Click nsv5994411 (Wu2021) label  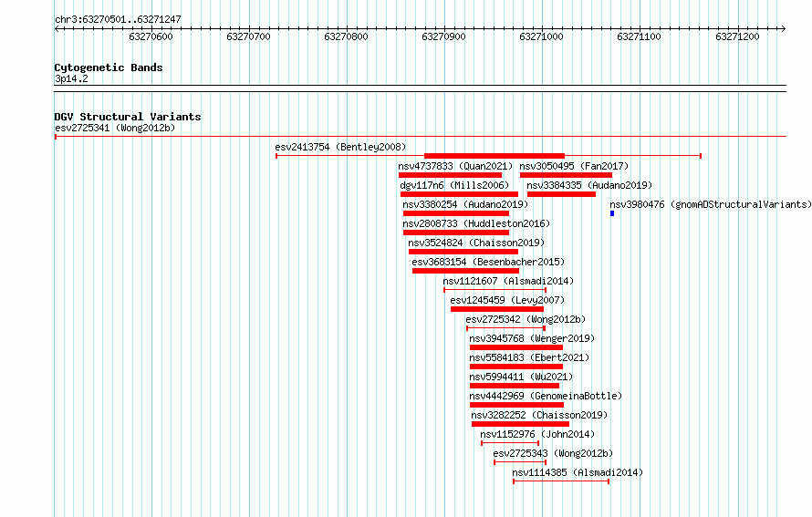[521, 377]
